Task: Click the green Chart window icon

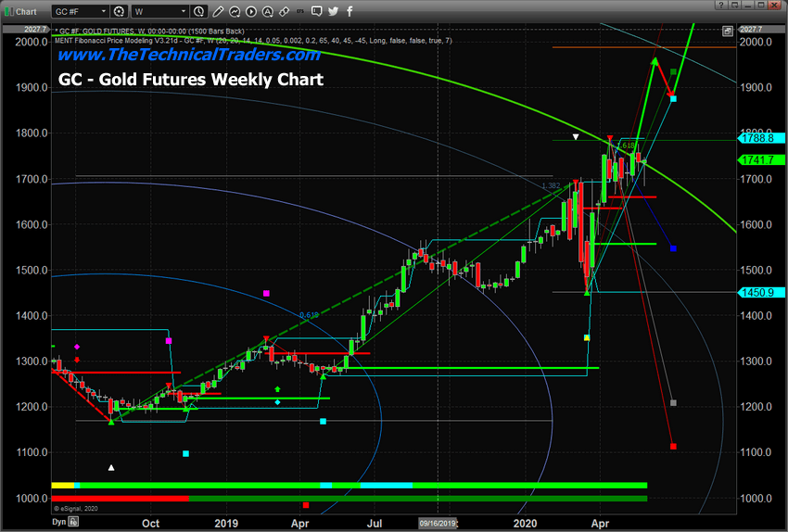Action: 9,11
